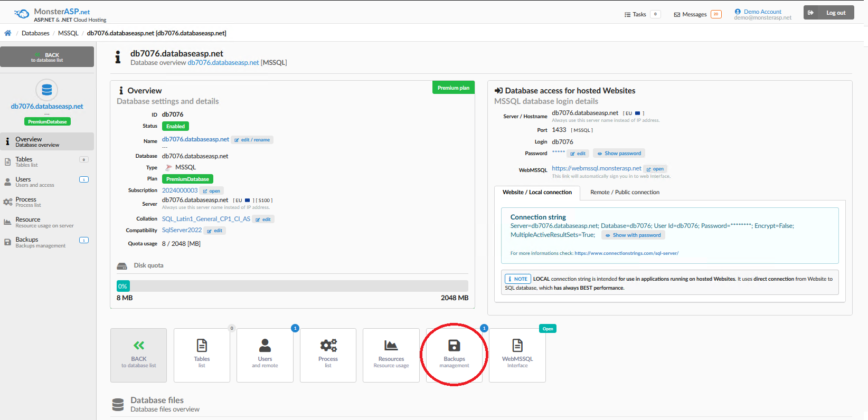The image size is (868, 420).
Task: Click the messages count badge 20
Action: point(716,14)
